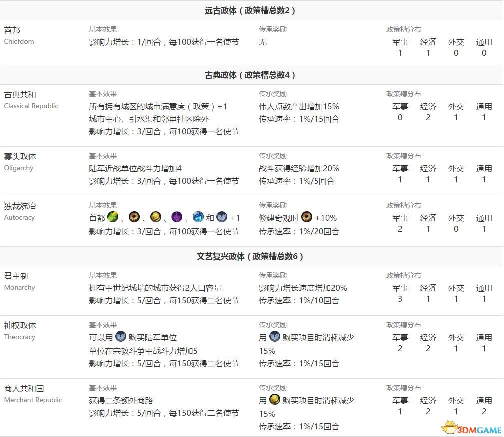Select the English label Theocracy
The height and width of the screenshot is (437, 504).
pyautogui.click(x=19, y=337)
